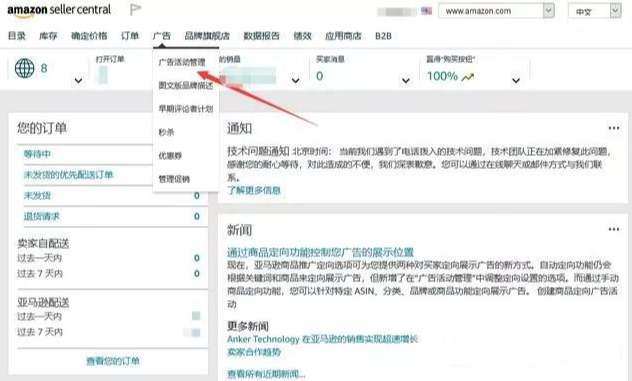The image size is (632, 381).
Task: Click the 您的订单 heading
Action: click(42, 129)
